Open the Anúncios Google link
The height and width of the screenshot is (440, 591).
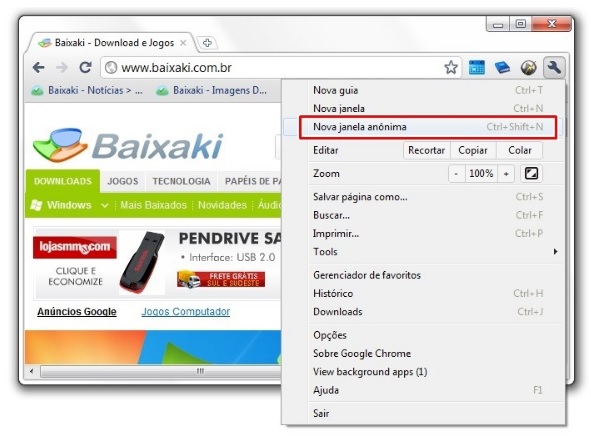[77, 312]
